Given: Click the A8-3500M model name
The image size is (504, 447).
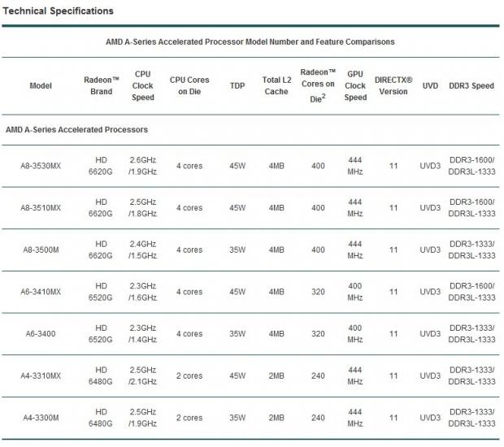Looking at the screenshot, I should 41,250.
